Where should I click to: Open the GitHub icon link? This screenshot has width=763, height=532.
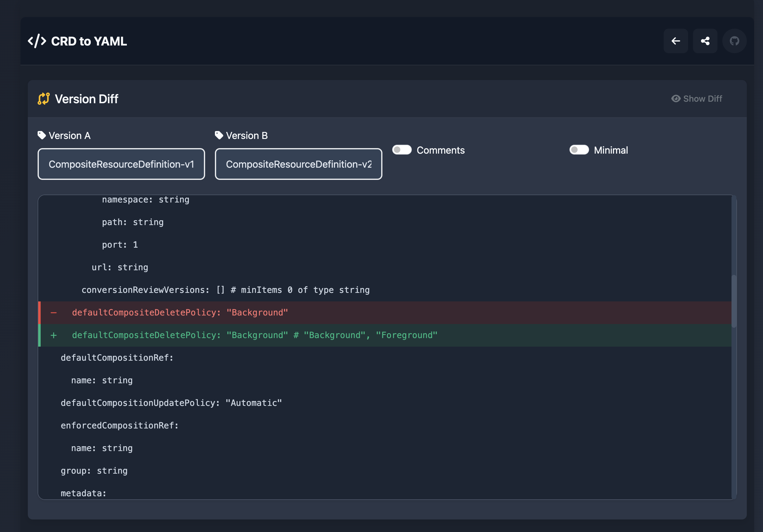pos(734,41)
